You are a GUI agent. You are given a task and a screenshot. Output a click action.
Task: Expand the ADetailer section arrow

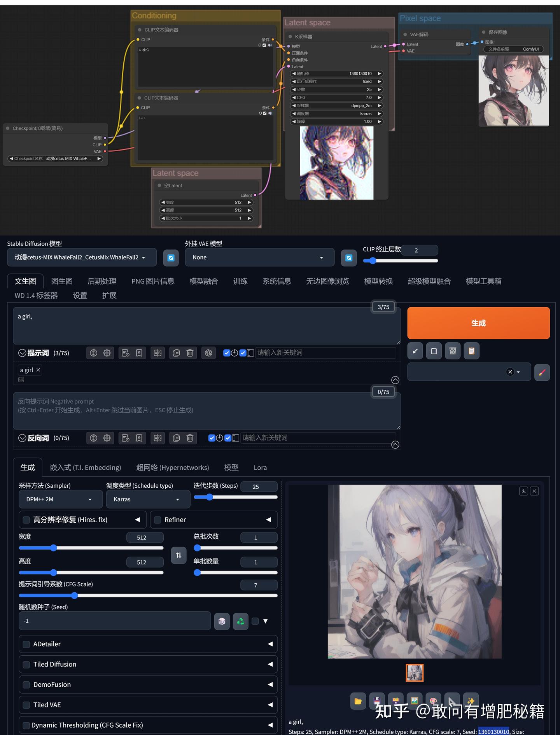pyautogui.click(x=270, y=644)
